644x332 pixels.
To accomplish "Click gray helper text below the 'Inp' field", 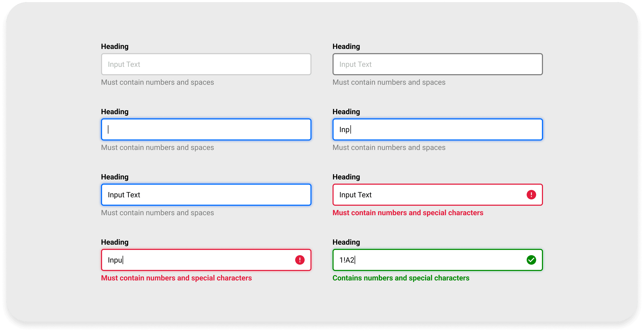I will pos(389,148).
